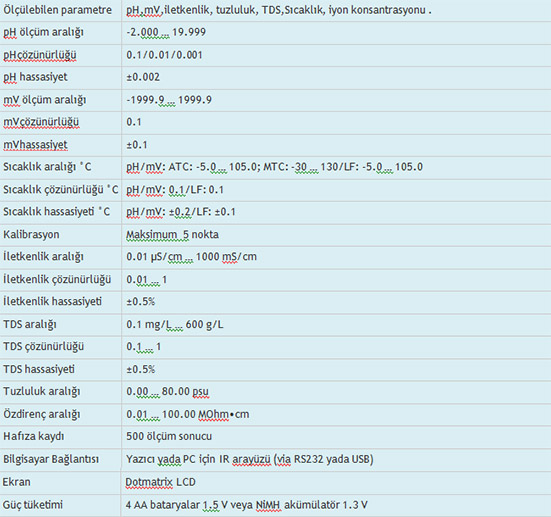Image resolution: width=551 pixels, height=517 pixels.
Task: Click the mVçözünürlüğü value 0.1
Action: pos(134,122)
